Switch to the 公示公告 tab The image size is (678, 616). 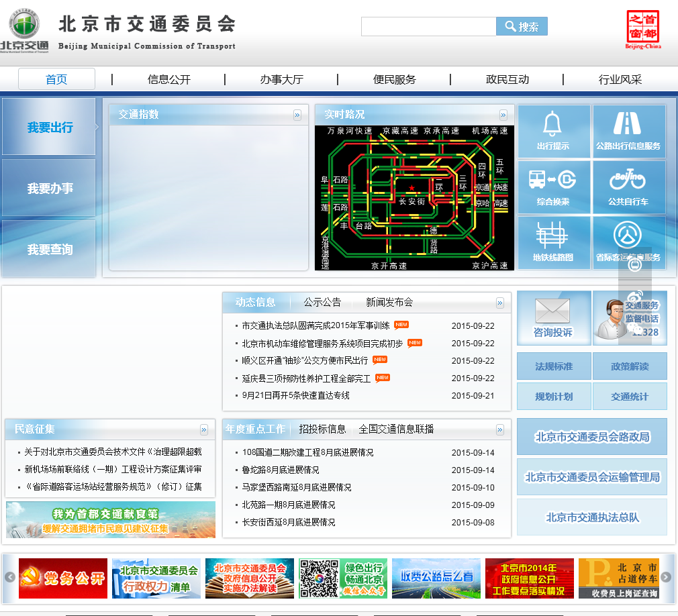point(322,302)
